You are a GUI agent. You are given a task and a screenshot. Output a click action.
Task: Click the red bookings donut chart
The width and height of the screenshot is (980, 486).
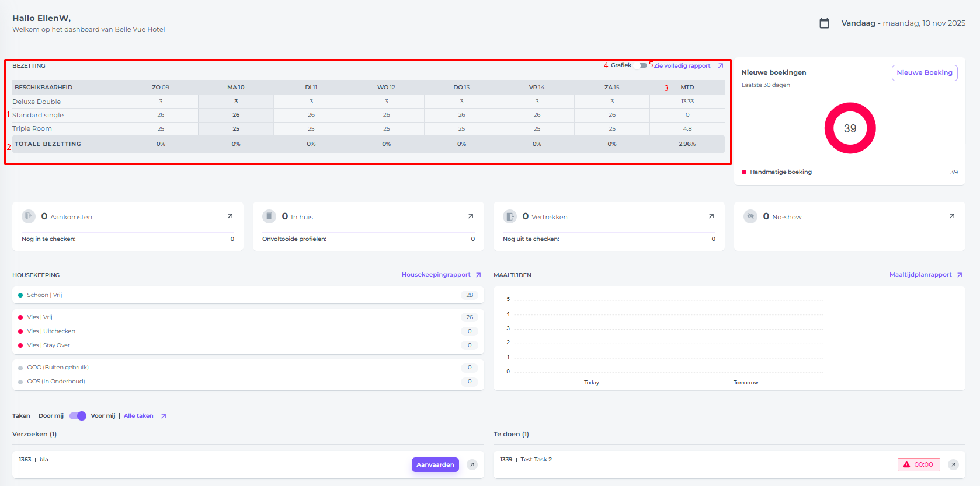point(850,128)
